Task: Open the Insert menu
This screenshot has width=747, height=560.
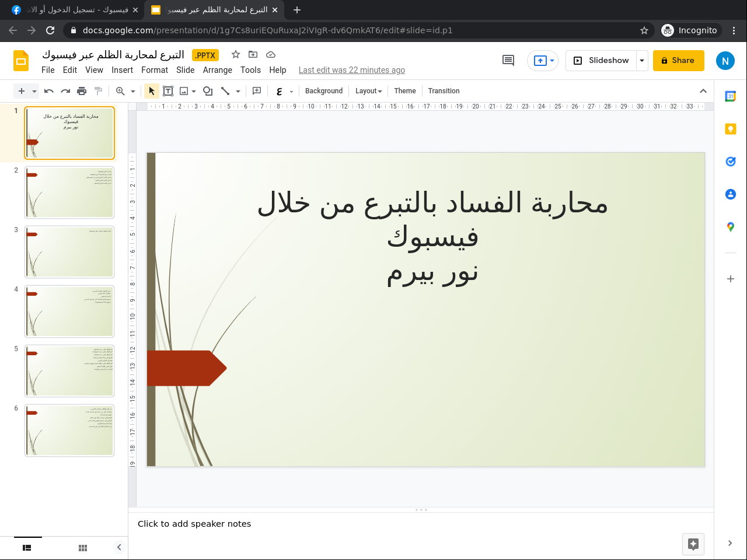Action: point(122,70)
